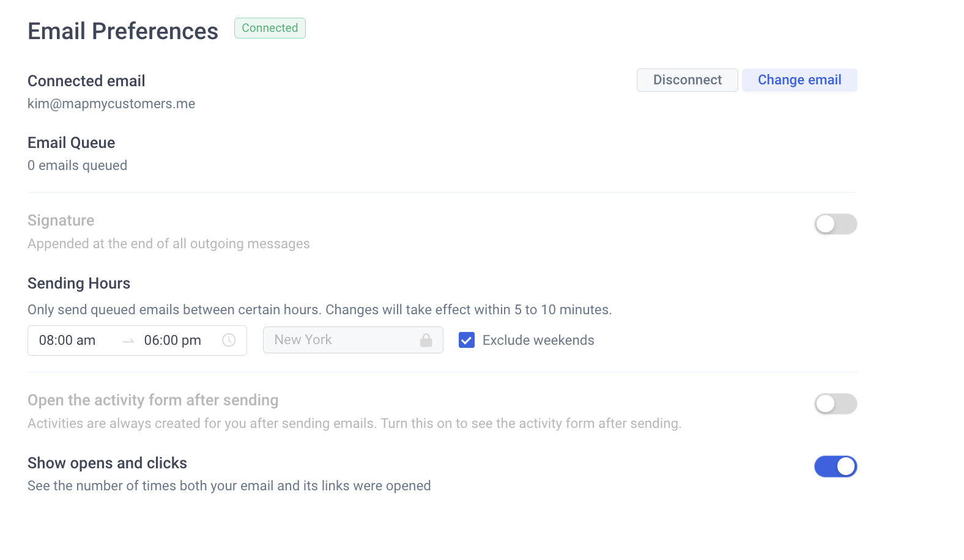Click the Change email button
The width and height of the screenshot is (964, 560).
coord(799,80)
